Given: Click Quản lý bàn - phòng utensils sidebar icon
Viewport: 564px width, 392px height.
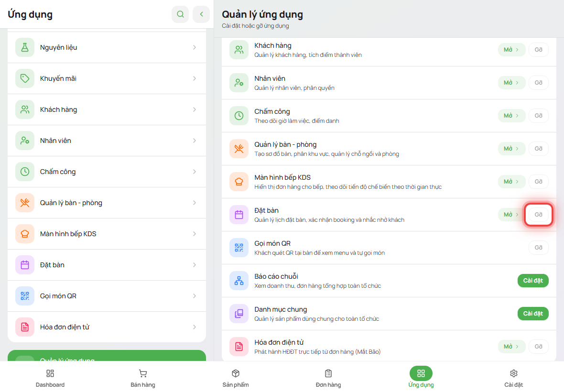Looking at the screenshot, I should coord(25,203).
